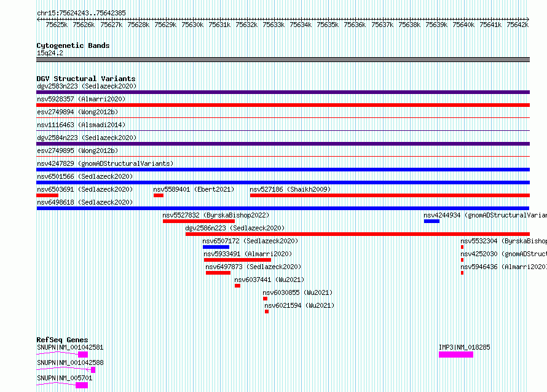Screen dimensions: 547x392
Task: Open the nsv6503691 (Sedlazeck2020) label
Action: [x=85, y=189]
